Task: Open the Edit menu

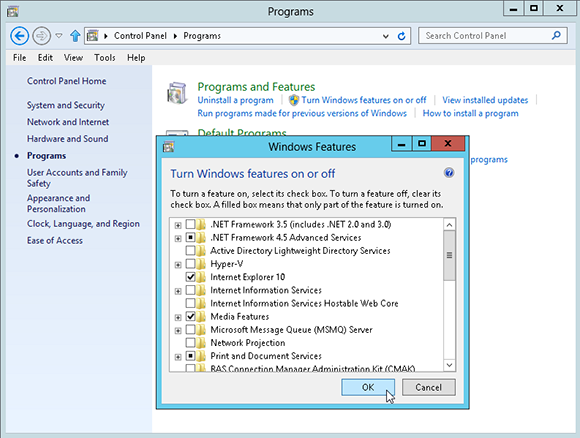Action: click(x=45, y=58)
